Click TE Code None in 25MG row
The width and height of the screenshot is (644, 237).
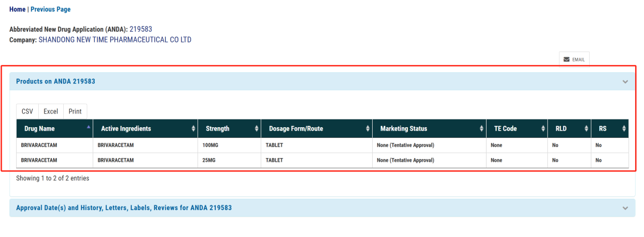click(516, 161)
